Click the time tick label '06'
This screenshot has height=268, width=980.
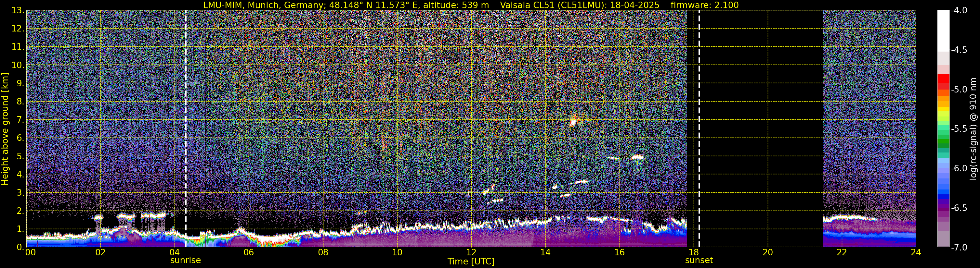249,252
